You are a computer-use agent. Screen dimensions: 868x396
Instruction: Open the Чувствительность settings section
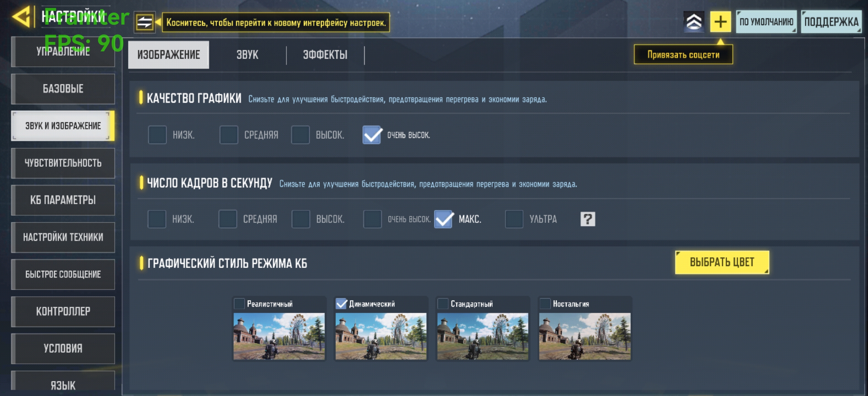coord(63,163)
